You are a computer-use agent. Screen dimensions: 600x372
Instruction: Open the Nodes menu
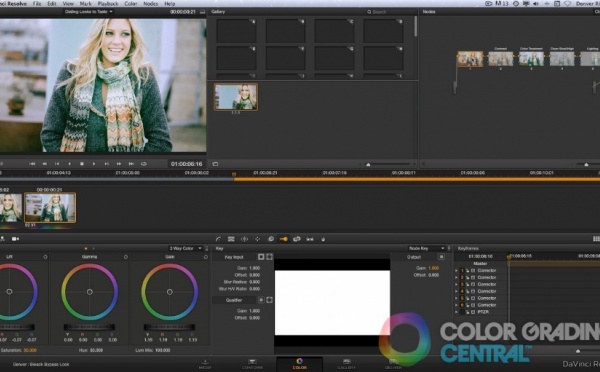pos(150,3)
